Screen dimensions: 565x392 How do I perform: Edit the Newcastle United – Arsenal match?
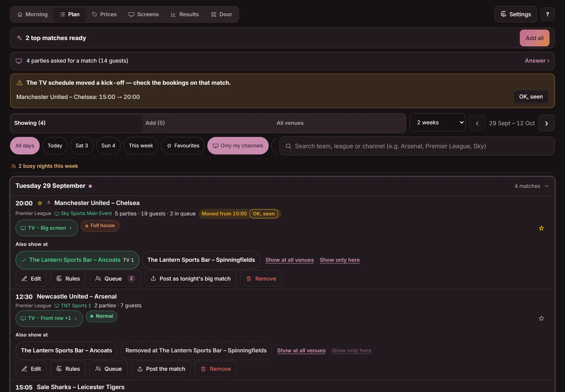tap(31, 369)
